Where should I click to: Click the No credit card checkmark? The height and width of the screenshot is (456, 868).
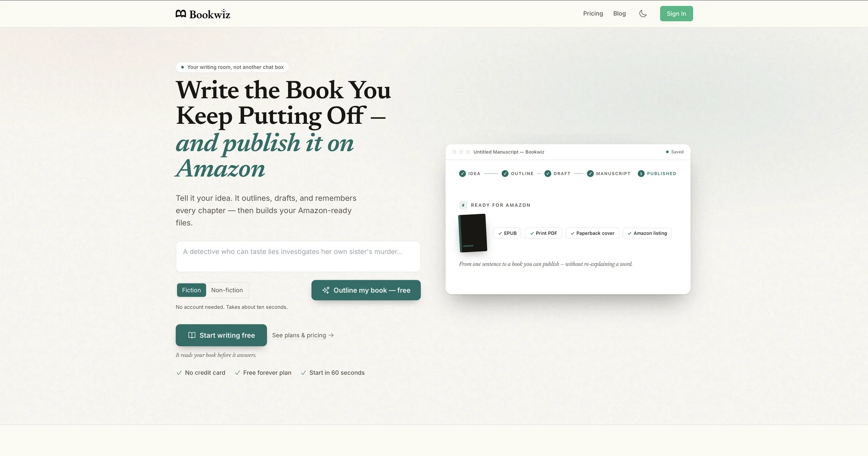(179, 373)
